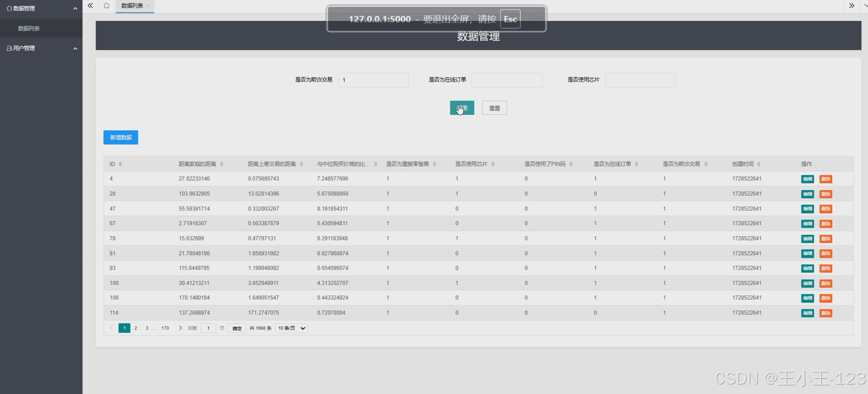Sort by 距离上笔交易的距离 column
The height and width of the screenshot is (394, 868).
tap(301, 164)
